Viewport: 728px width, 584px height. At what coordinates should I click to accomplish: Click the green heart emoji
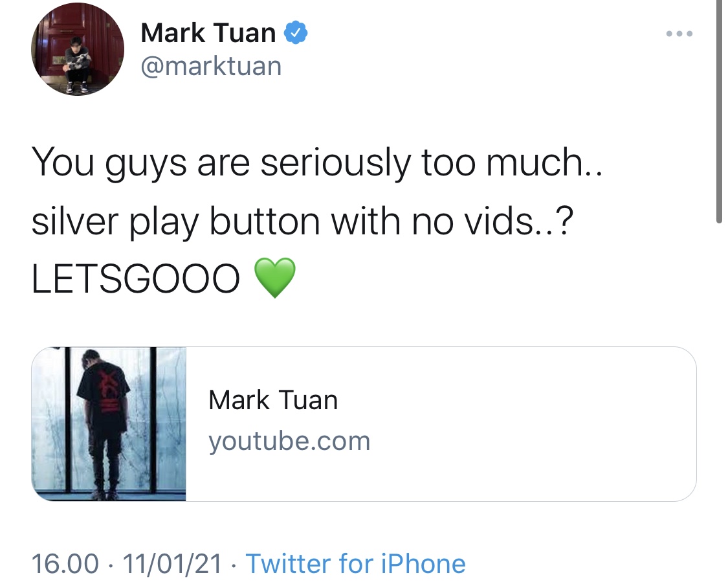[x=275, y=278]
